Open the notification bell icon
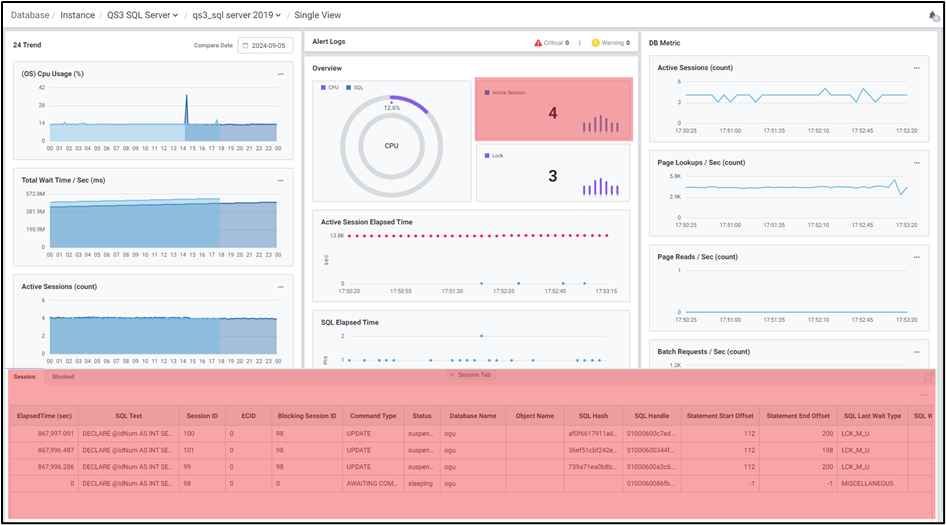 tap(933, 16)
